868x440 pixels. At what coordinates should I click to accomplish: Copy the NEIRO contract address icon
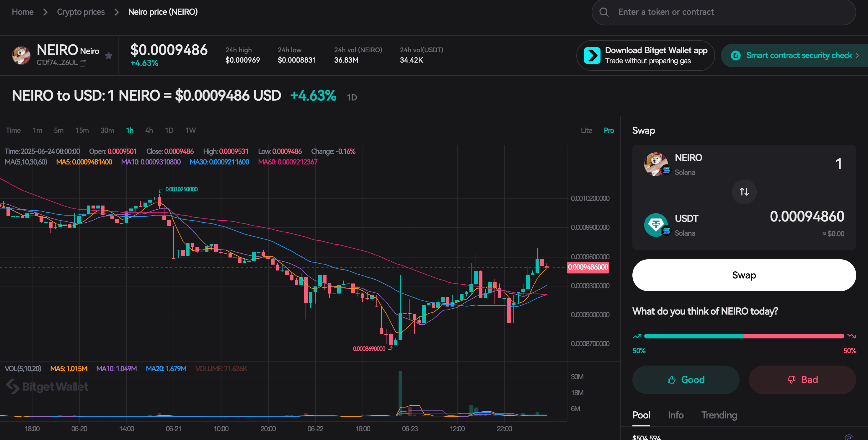coord(83,63)
